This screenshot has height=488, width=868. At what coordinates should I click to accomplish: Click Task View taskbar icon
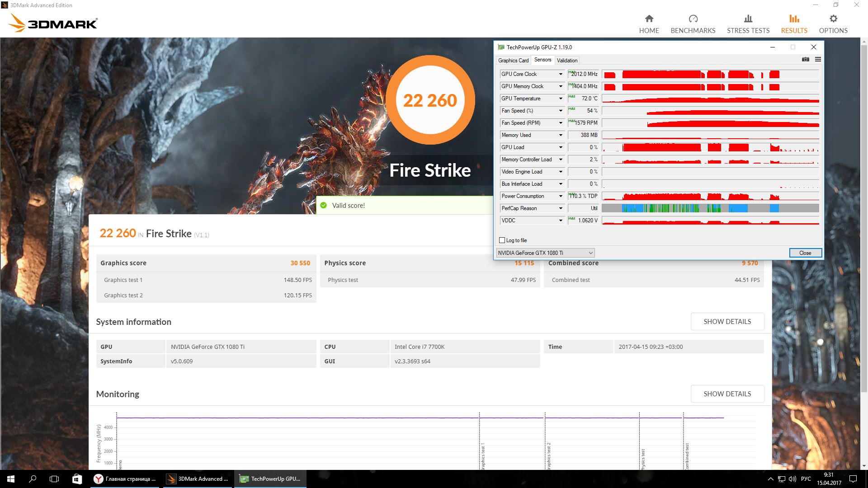click(54, 479)
